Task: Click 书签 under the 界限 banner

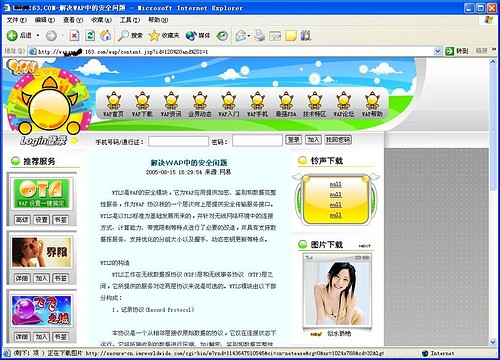Action: tap(60, 278)
